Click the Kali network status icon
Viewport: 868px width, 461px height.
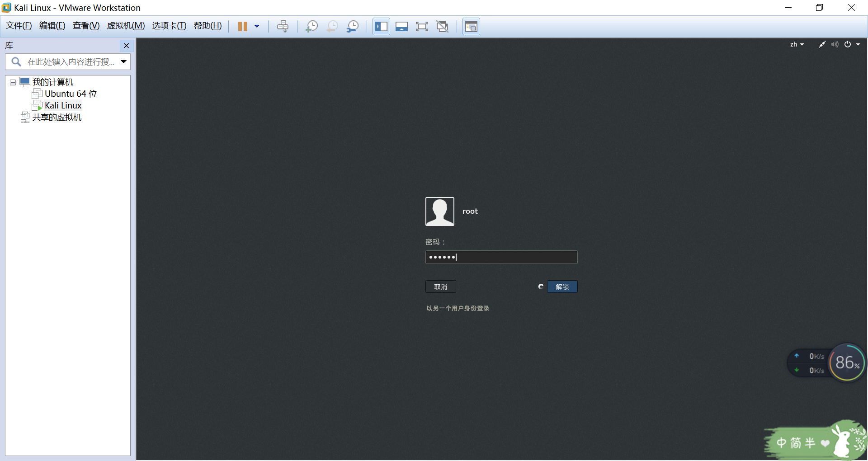tap(822, 44)
